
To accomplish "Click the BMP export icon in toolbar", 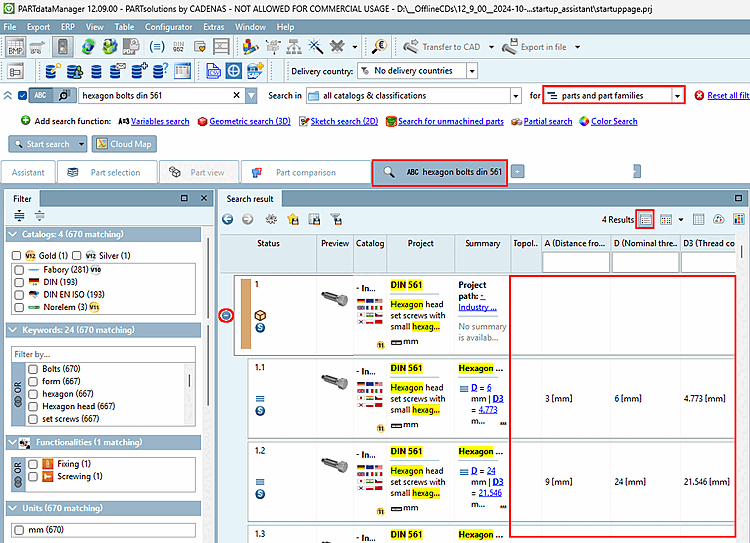I will pos(15,47).
